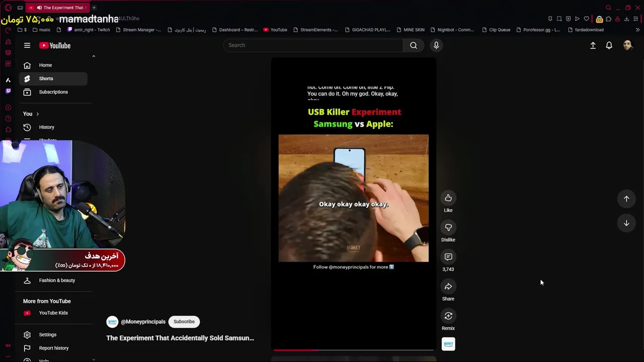644x362 pixels.
Task: Like the Short with thumbs-up
Action: pos(448,198)
